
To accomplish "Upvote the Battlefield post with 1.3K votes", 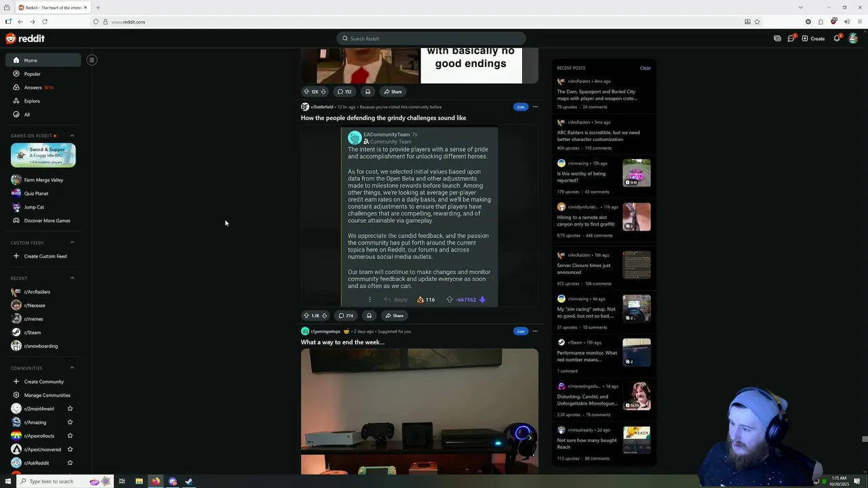I will (x=306, y=315).
